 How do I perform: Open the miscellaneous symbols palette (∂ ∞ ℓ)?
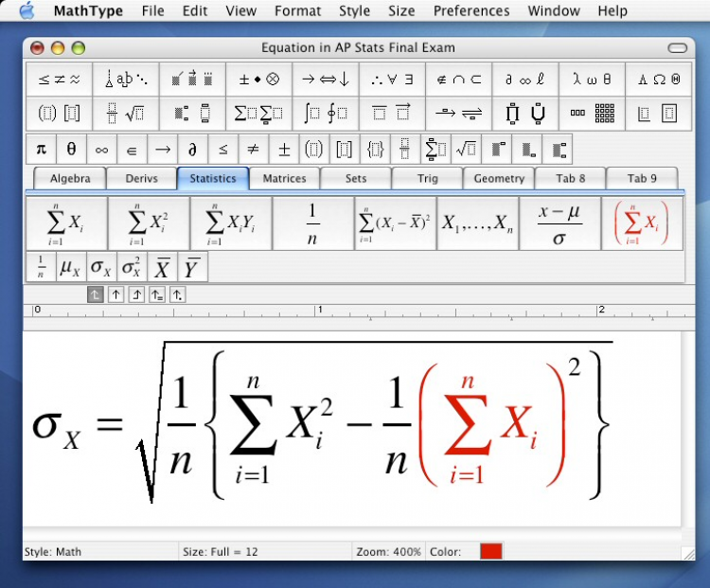click(525, 80)
